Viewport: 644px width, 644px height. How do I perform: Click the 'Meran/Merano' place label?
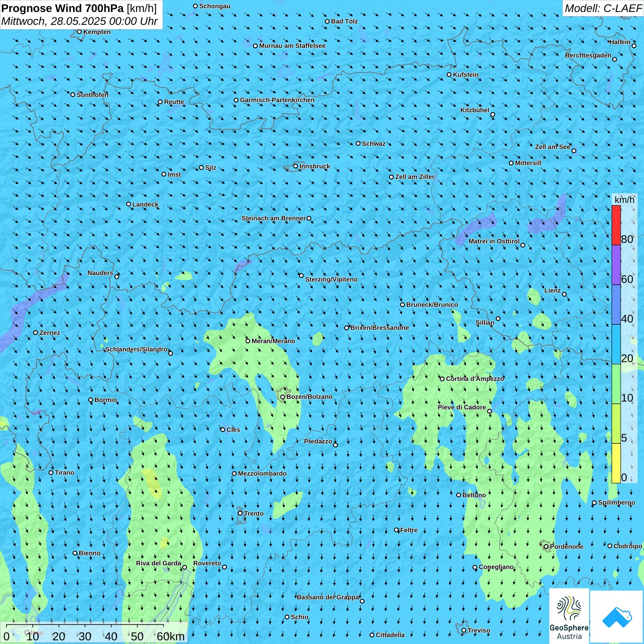pyautogui.click(x=273, y=341)
